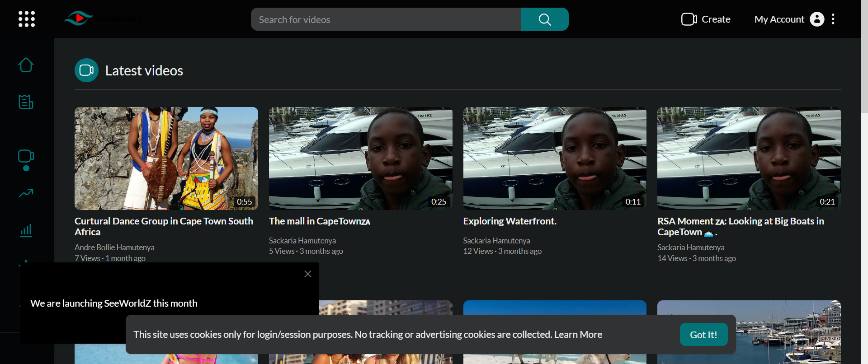Click '14 Views · 3 months ago' text
The image size is (868, 364).
(697, 258)
